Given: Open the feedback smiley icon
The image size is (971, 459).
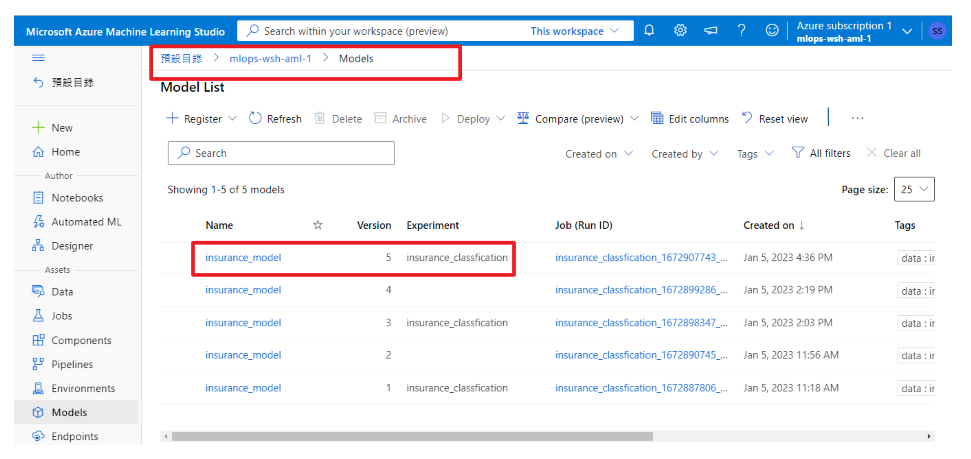Looking at the screenshot, I should click(x=772, y=31).
